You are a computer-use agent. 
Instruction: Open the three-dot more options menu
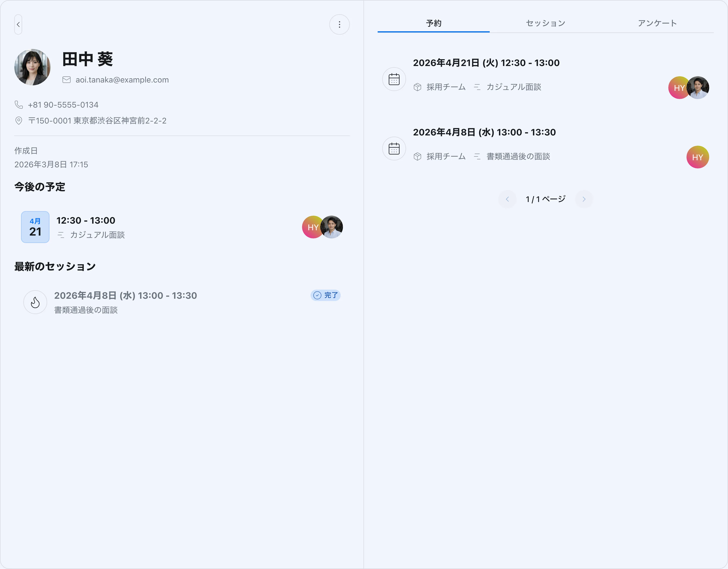339,24
